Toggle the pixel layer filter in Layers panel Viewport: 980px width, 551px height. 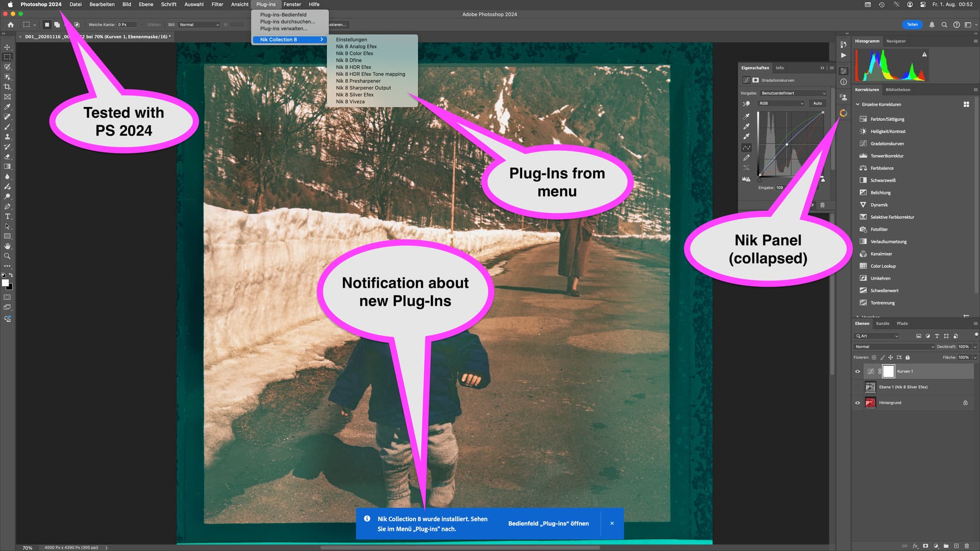click(x=919, y=336)
